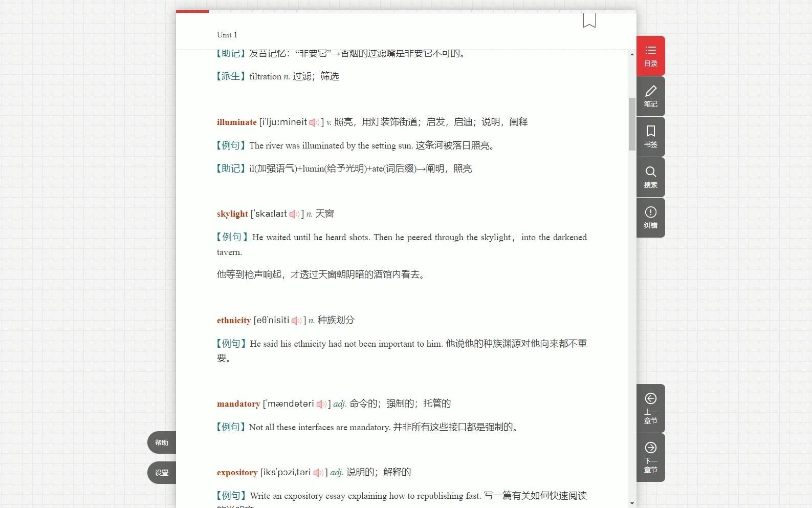Click the scrollbar up arrow

coord(632,54)
